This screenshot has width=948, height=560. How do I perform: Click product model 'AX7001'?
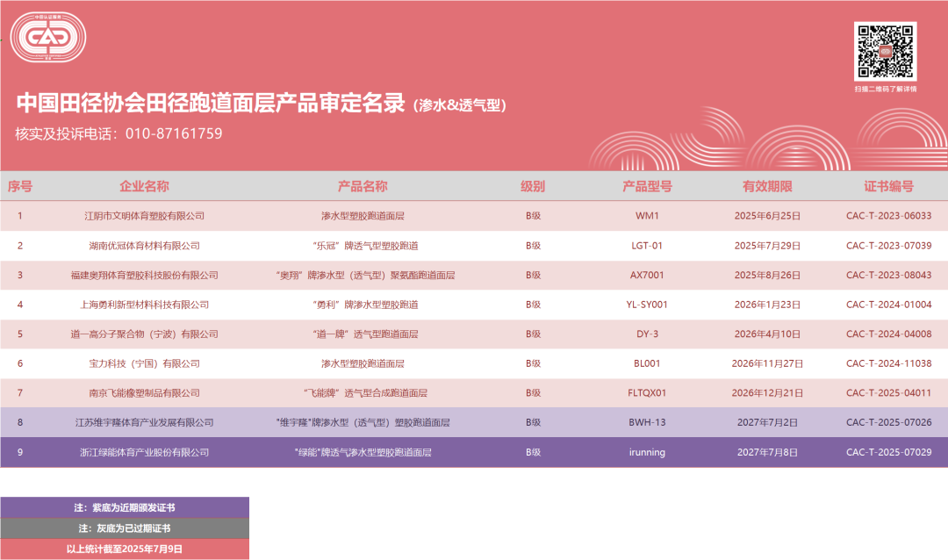pyautogui.click(x=647, y=275)
